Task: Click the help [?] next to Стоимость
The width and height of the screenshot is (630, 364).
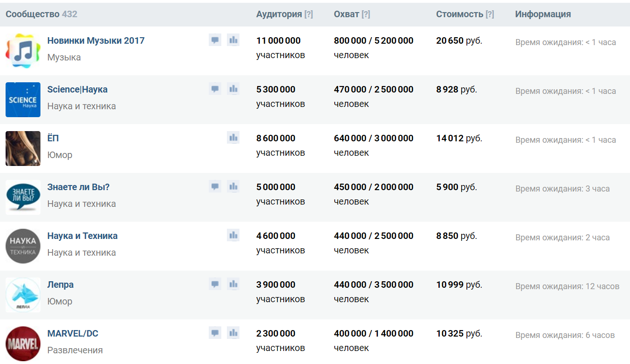Action: pyautogui.click(x=490, y=14)
